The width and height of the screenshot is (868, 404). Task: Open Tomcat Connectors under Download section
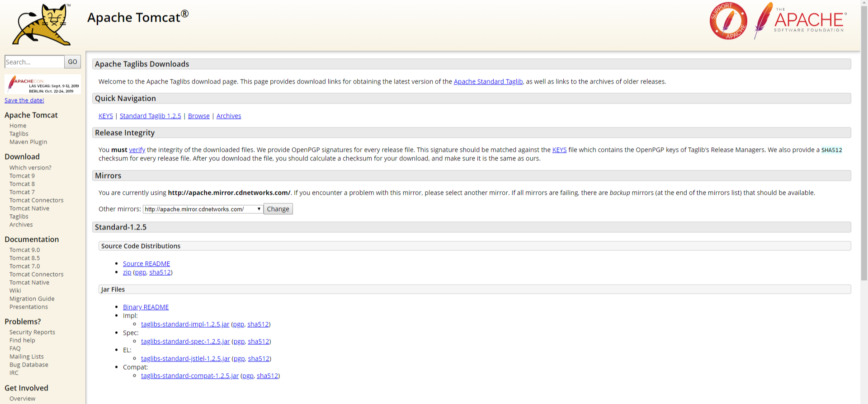37,200
